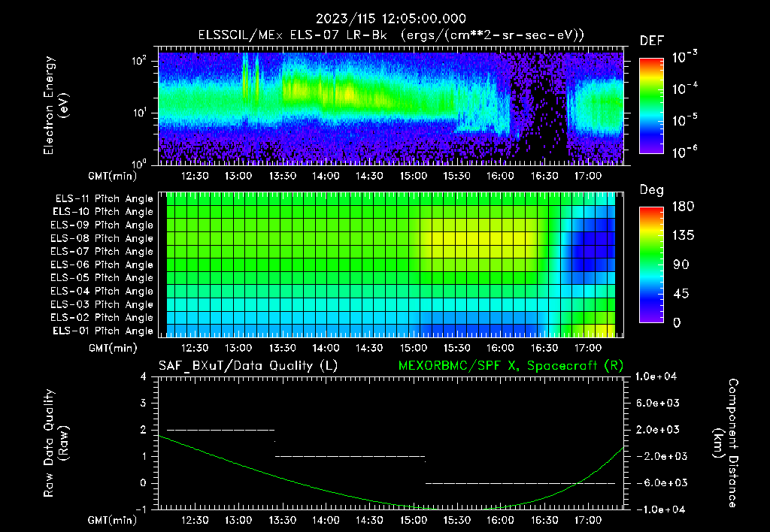Click the ELS-02 Pitch Angle row label
This screenshot has width=770, height=532.
coord(102,318)
